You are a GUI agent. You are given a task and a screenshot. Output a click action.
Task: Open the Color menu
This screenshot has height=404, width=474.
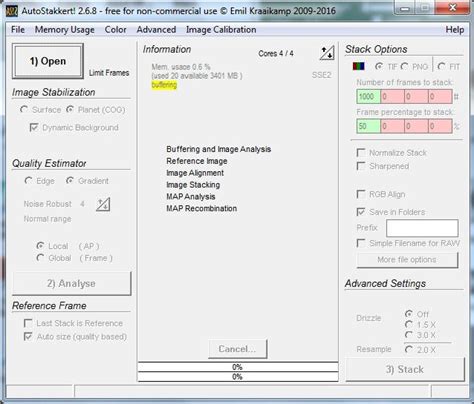pos(115,30)
